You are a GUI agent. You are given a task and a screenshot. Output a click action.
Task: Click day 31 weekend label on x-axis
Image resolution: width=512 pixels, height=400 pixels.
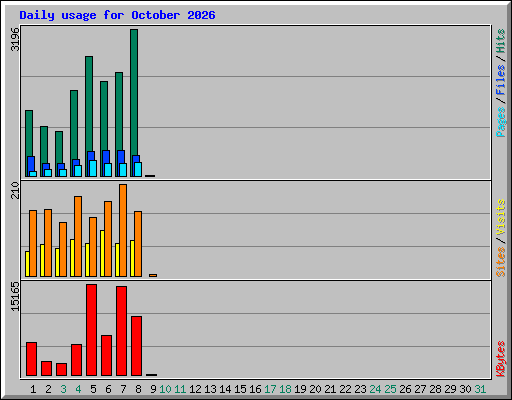(480, 389)
